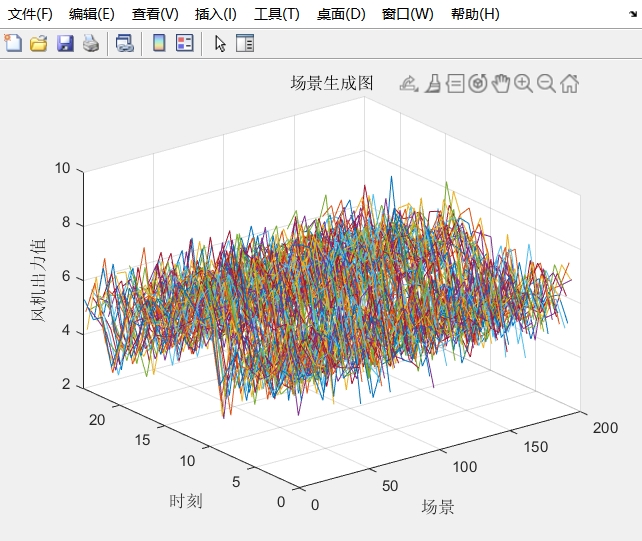Open the 窗口(W) menu

click(x=408, y=14)
